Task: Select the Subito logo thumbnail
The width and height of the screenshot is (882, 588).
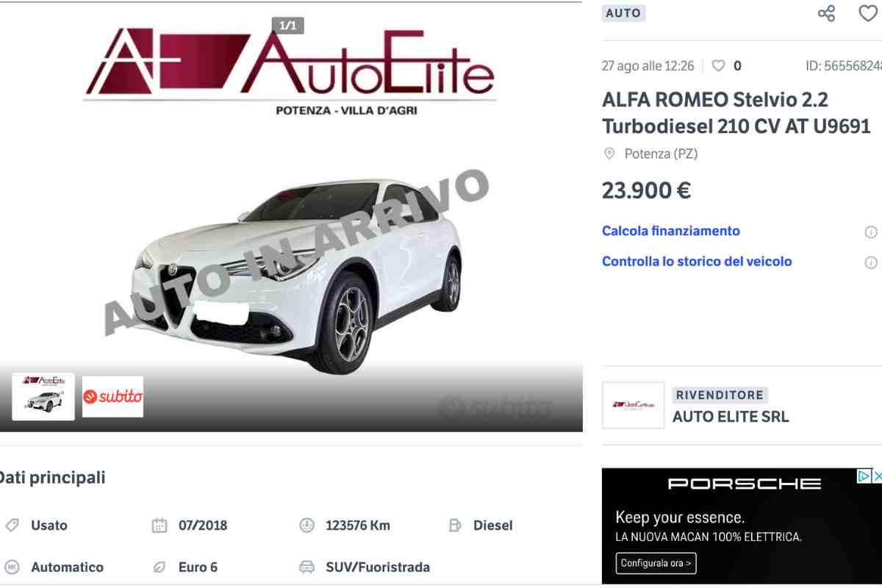Action: pyautogui.click(x=112, y=397)
